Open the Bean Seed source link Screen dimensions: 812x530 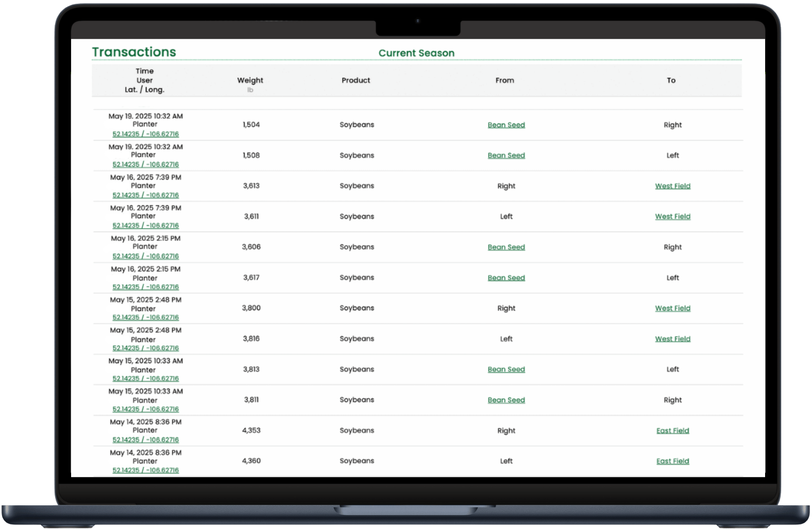click(506, 125)
